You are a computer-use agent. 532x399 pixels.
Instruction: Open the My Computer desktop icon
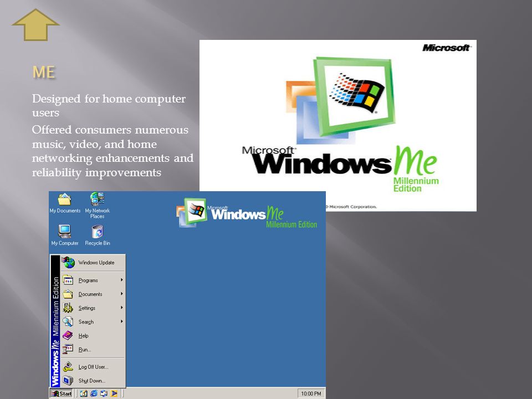coord(65,235)
